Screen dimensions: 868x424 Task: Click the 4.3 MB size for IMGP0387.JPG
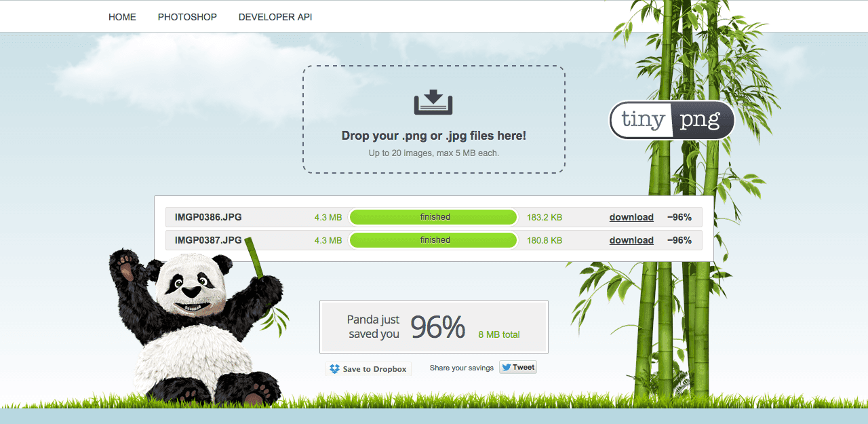tap(328, 240)
